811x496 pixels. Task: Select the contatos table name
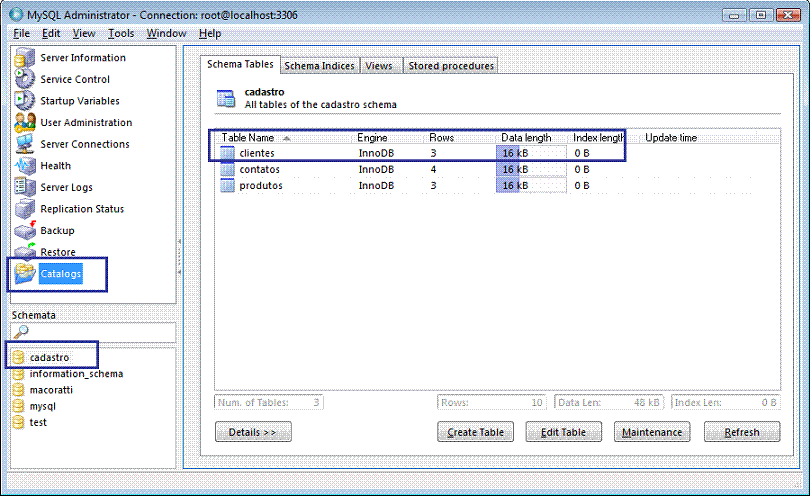point(260,169)
